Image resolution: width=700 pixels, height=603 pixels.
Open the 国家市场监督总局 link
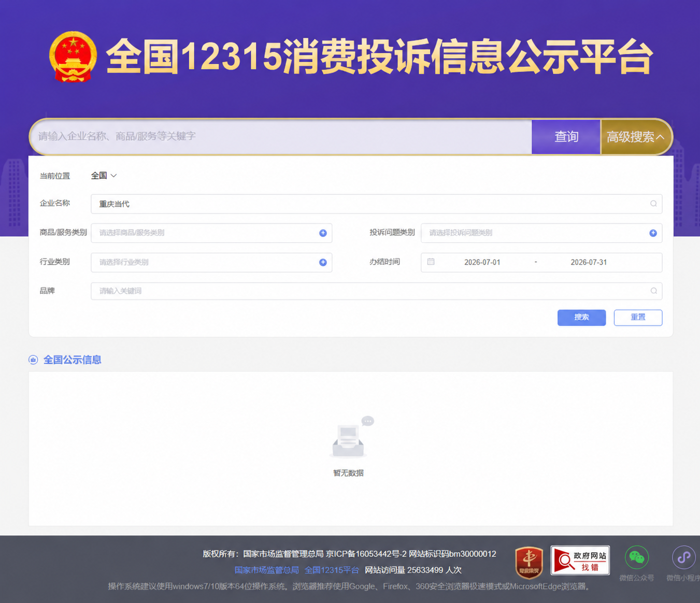coord(266,570)
